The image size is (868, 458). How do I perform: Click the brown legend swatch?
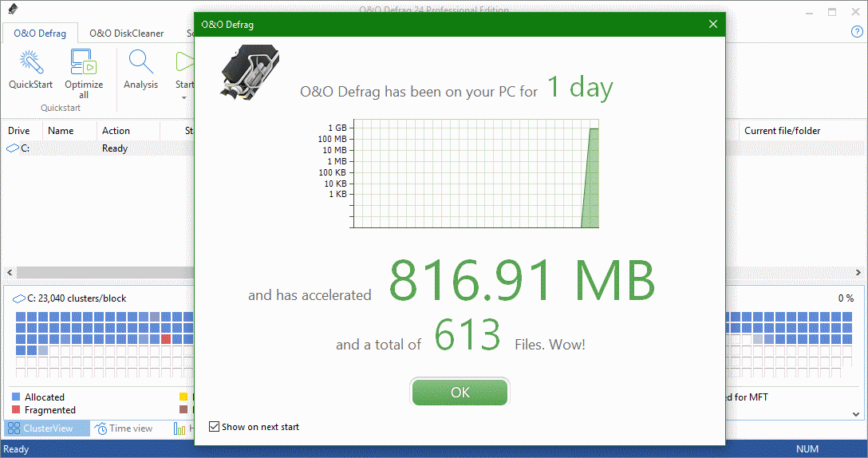(183, 409)
